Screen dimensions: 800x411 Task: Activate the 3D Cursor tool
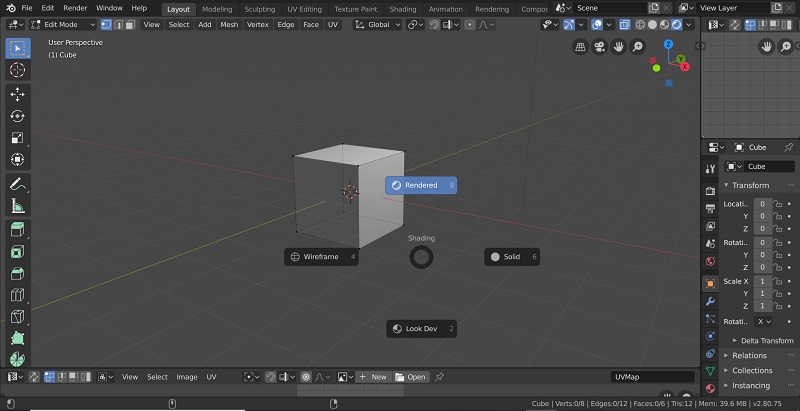pos(17,70)
